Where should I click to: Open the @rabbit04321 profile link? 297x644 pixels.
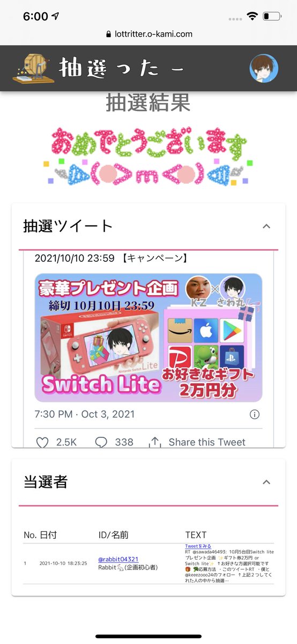pyautogui.click(x=118, y=559)
